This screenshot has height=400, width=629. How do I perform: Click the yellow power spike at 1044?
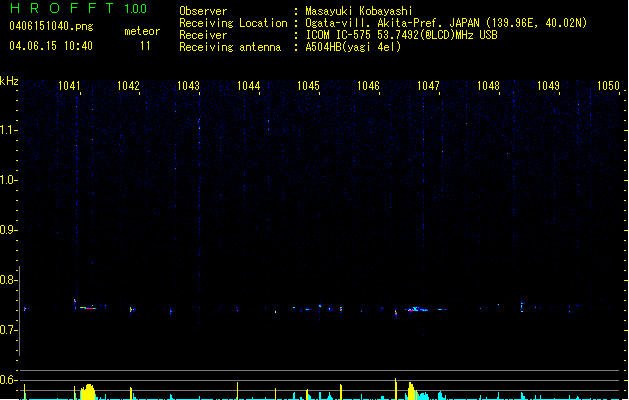tap(237, 391)
